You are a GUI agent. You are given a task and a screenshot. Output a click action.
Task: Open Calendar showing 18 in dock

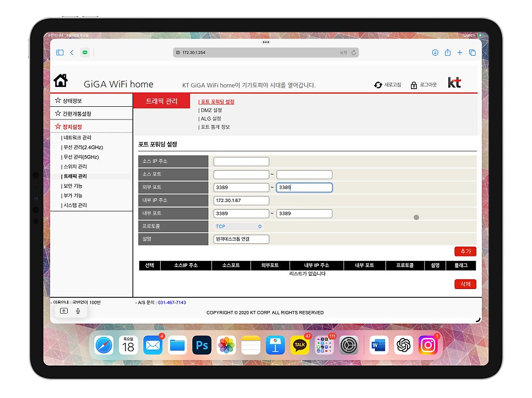[128, 346]
